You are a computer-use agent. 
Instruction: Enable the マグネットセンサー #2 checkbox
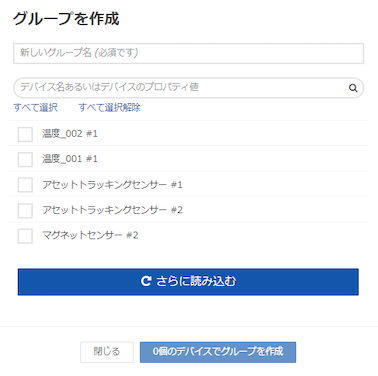coord(25,236)
